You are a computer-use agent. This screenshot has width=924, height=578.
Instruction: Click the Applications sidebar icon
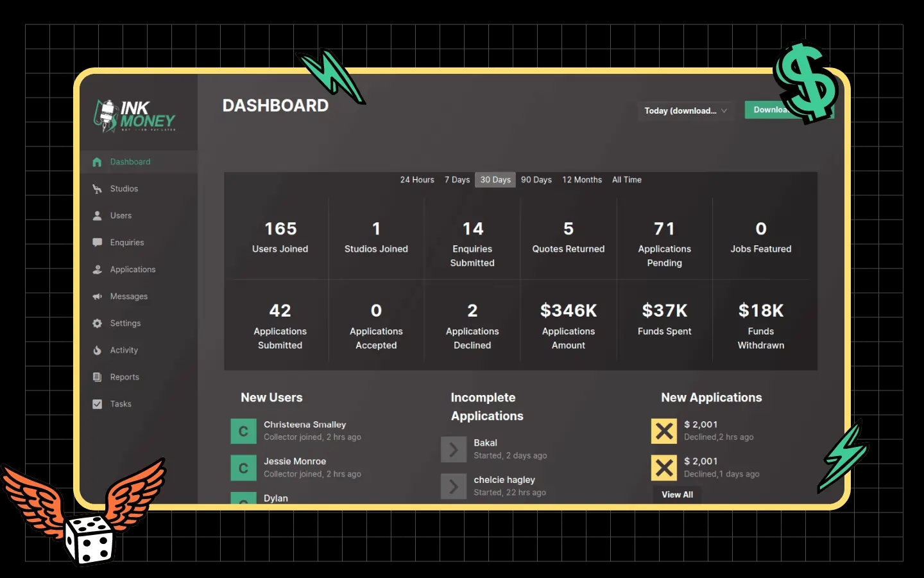(97, 270)
